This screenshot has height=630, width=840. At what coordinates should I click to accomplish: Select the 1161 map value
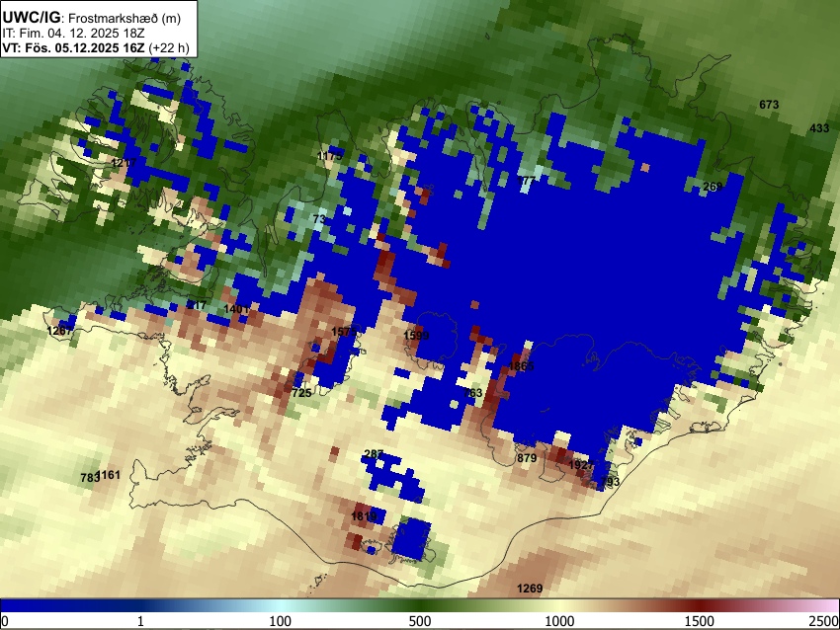click(110, 475)
